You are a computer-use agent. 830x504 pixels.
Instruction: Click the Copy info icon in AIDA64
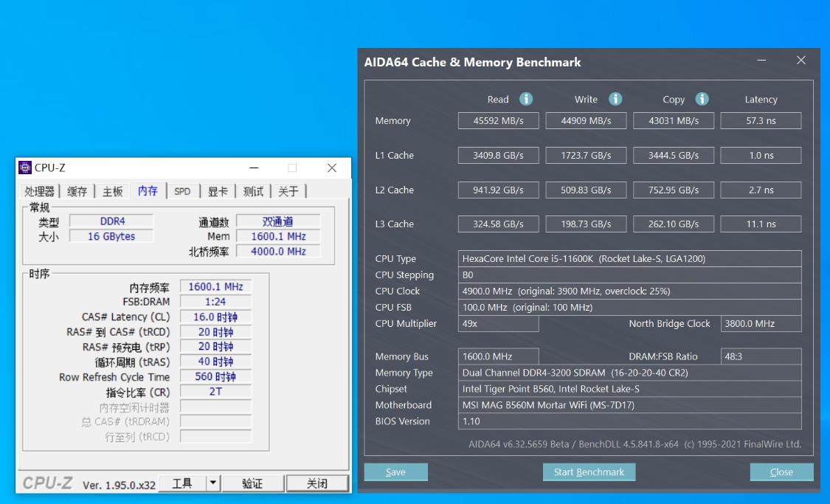(x=701, y=99)
